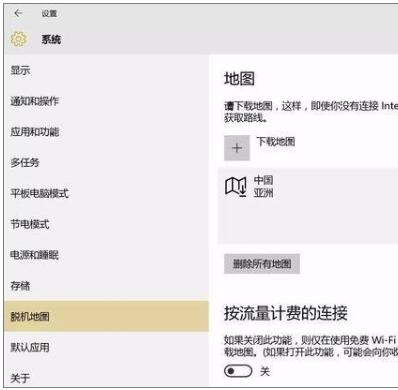The image size is (398, 390).
Task: Select 多任务 in the sidebar
Action: tap(107, 163)
